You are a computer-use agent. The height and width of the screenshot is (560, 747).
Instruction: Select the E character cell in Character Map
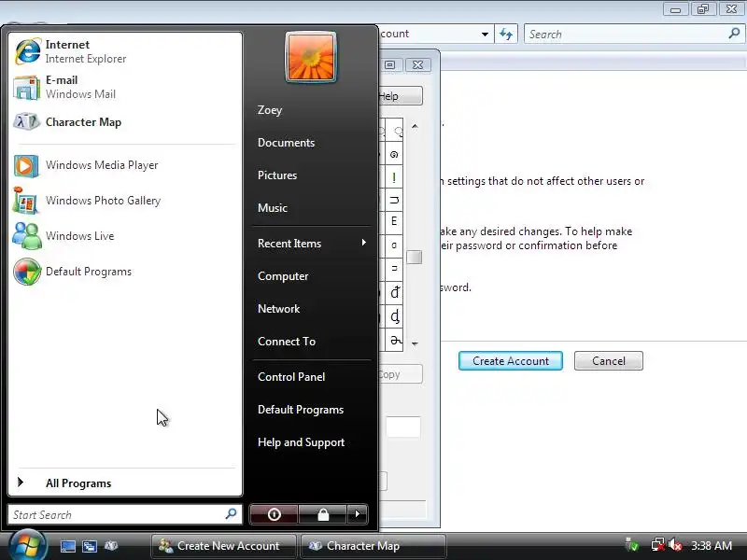[394, 221]
